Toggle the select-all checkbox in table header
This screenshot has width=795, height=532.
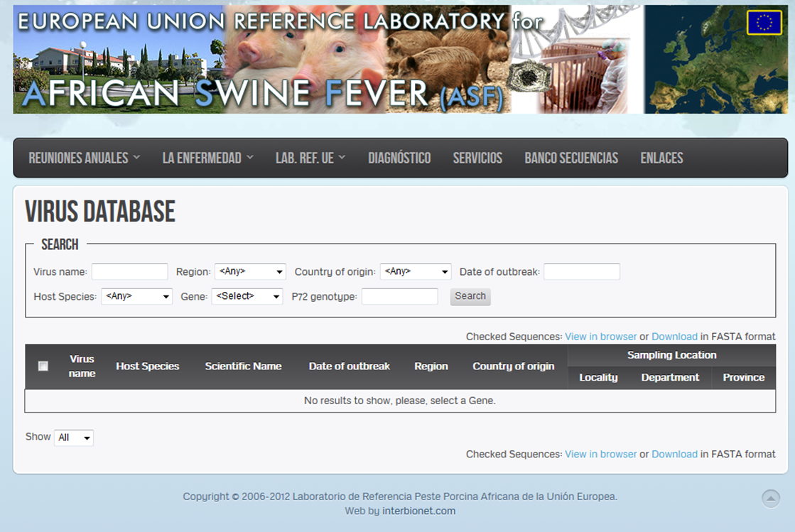click(x=43, y=367)
